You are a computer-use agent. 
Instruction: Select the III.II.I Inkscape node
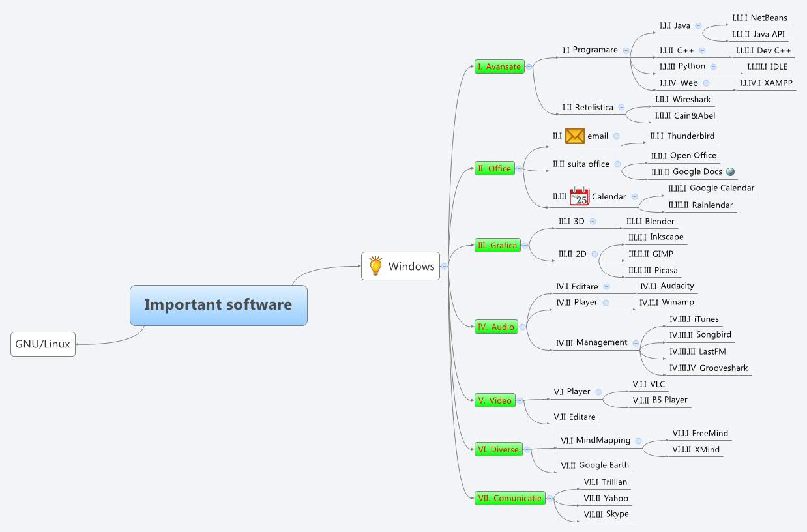tap(656, 237)
